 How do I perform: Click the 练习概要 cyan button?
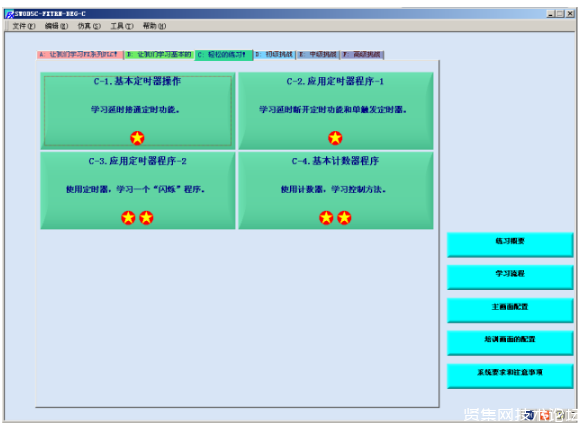[510, 245]
